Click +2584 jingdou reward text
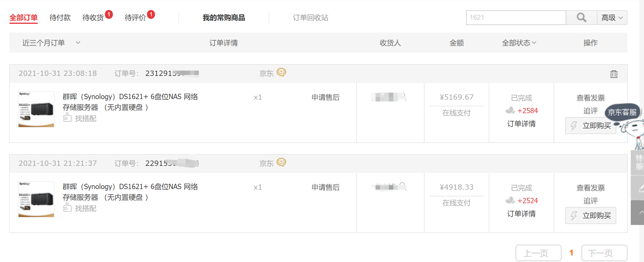Viewport: 644px width, 262px height. [528, 111]
